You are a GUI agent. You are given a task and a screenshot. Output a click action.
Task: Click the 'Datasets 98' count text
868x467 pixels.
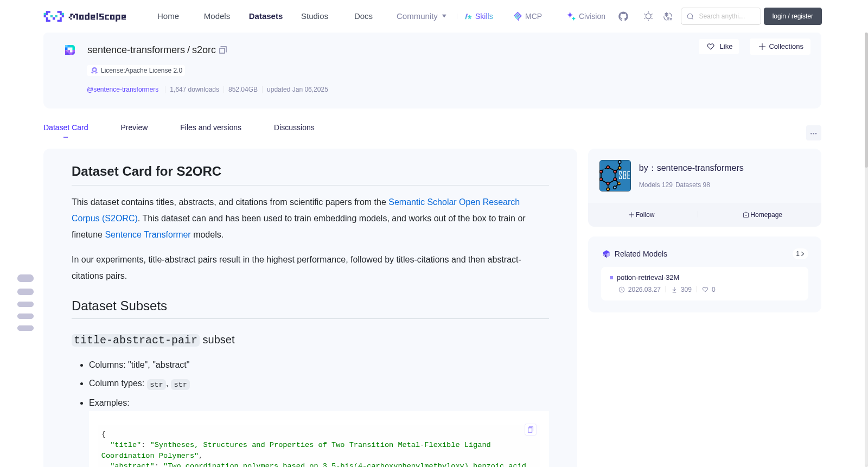693,185
